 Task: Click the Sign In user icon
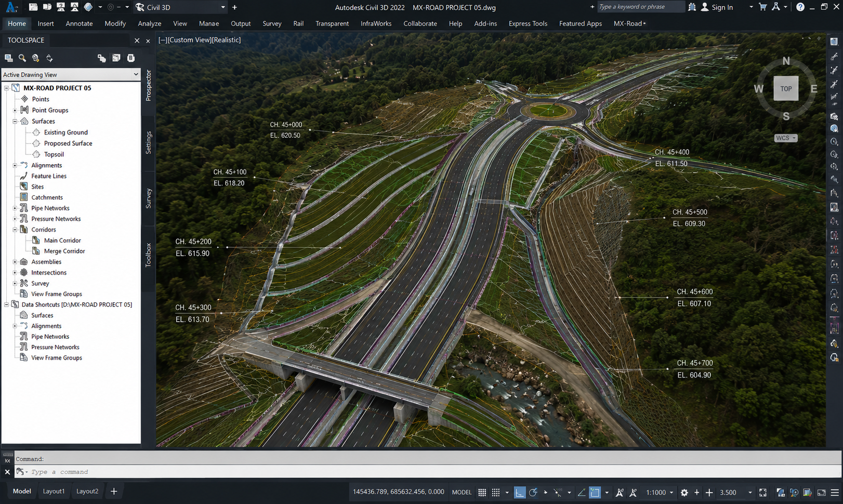click(x=705, y=7)
